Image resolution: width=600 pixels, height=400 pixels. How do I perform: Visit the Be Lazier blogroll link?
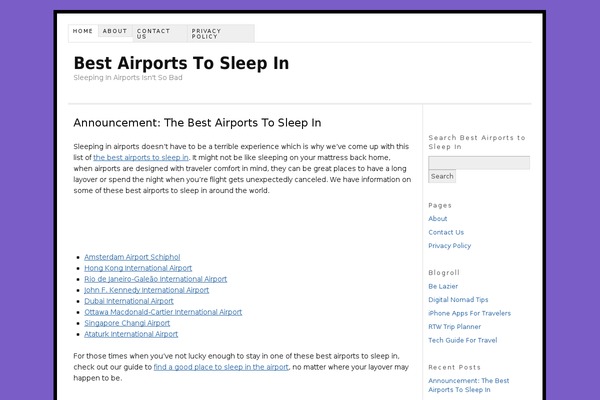point(443,285)
